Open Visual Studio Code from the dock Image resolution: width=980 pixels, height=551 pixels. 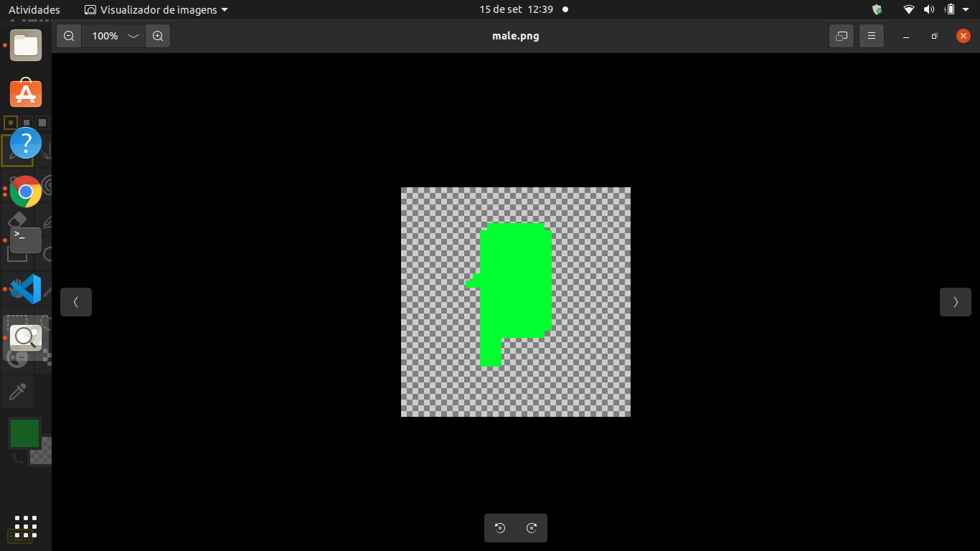coord(26,289)
